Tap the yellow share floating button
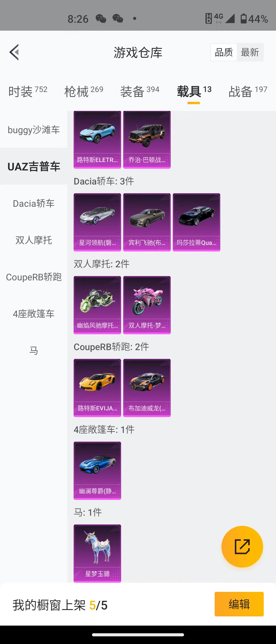Image resolution: width=276 pixels, height=644 pixels. click(242, 547)
